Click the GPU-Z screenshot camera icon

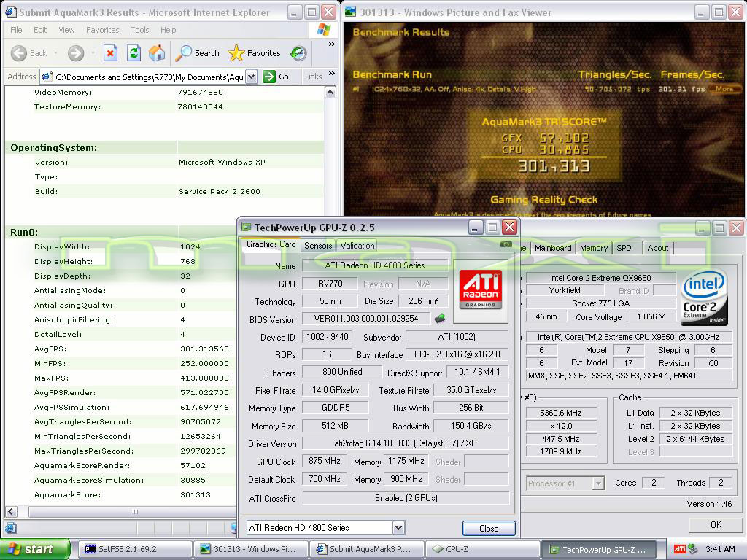[506, 244]
